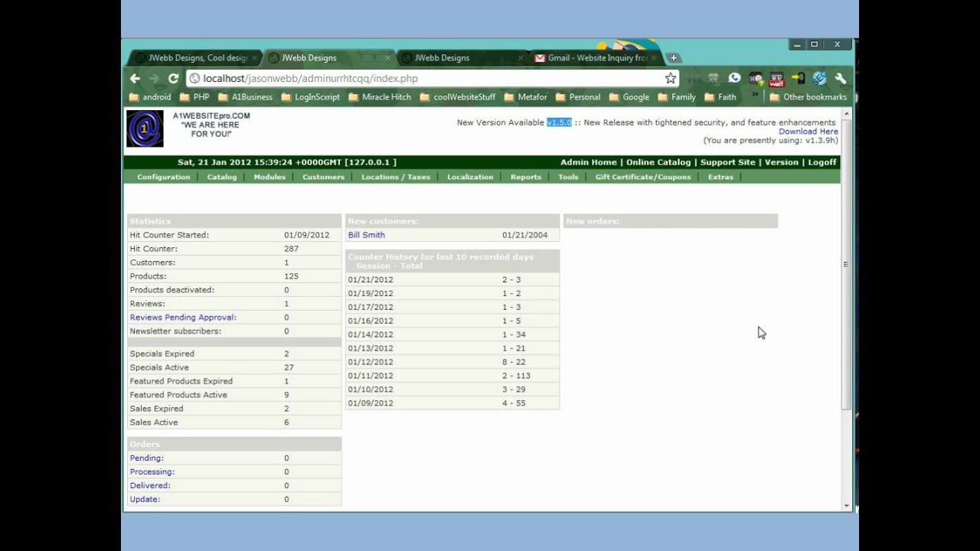Image resolution: width=980 pixels, height=551 pixels.
Task: Open the Chrome wrench settings menu
Action: pos(841,78)
